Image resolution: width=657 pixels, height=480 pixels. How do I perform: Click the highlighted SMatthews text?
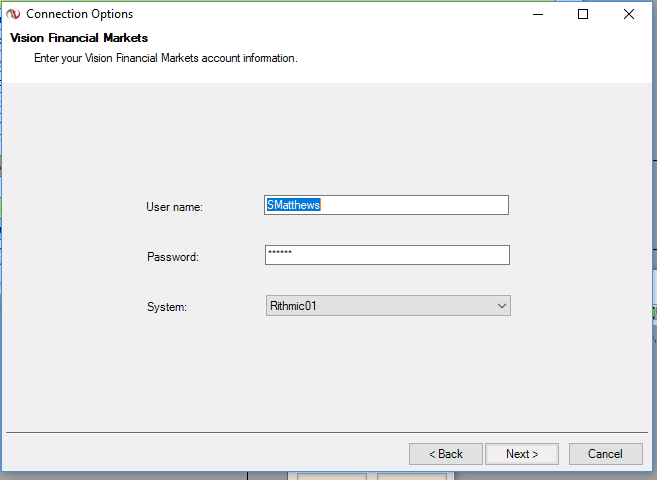(293, 205)
